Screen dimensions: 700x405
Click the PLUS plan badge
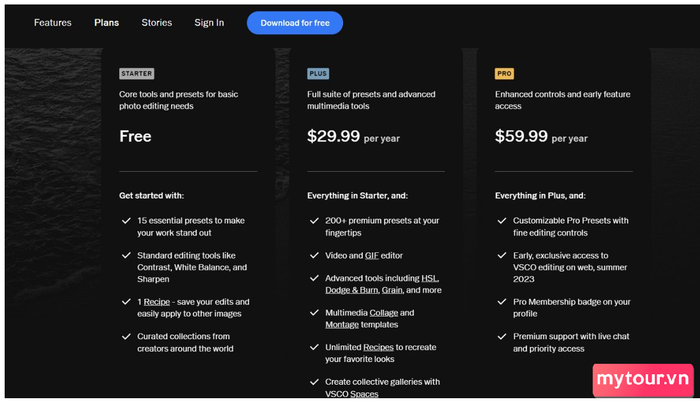318,74
